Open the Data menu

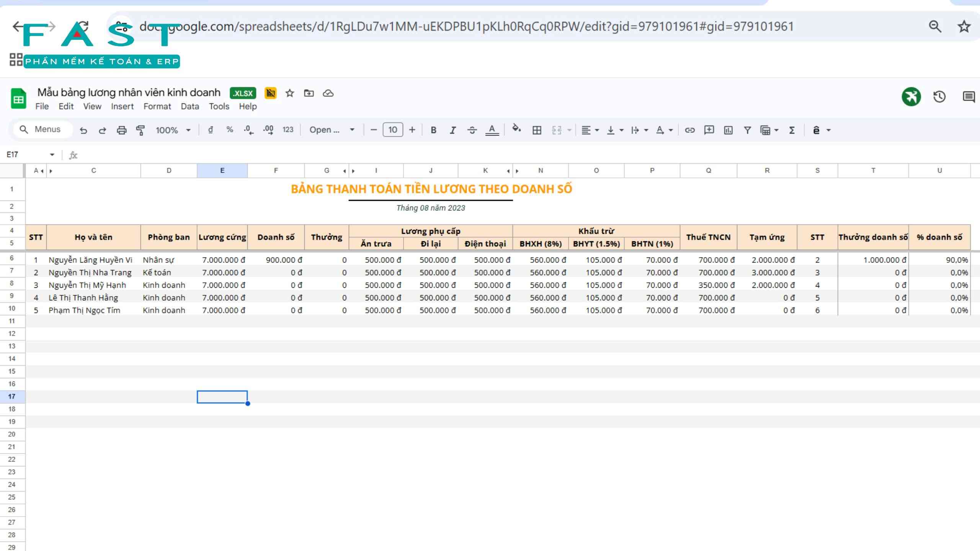coord(190,106)
